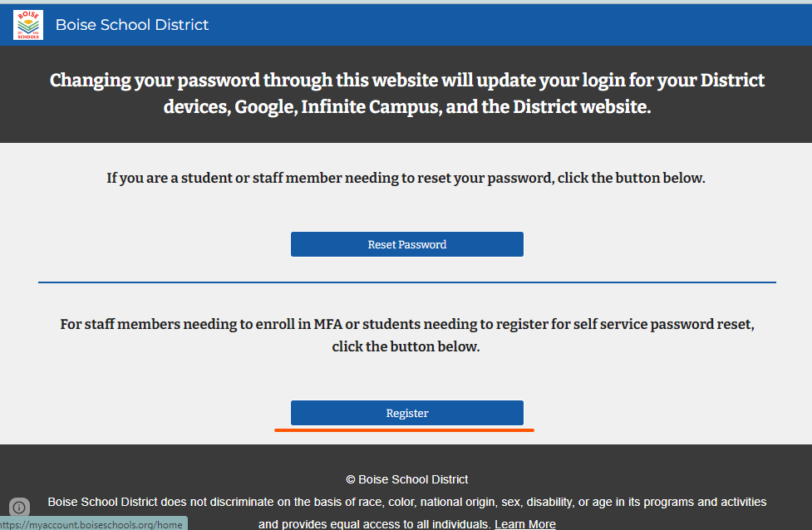Viewport: 812px width, 530px height.
Task: Click the non-discrimination statement in footer
Action: tap(407, 513)
